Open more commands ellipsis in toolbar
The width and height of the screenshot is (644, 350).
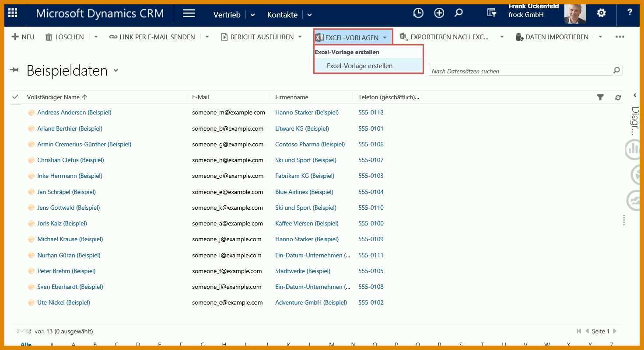click(x=619, y=37)
